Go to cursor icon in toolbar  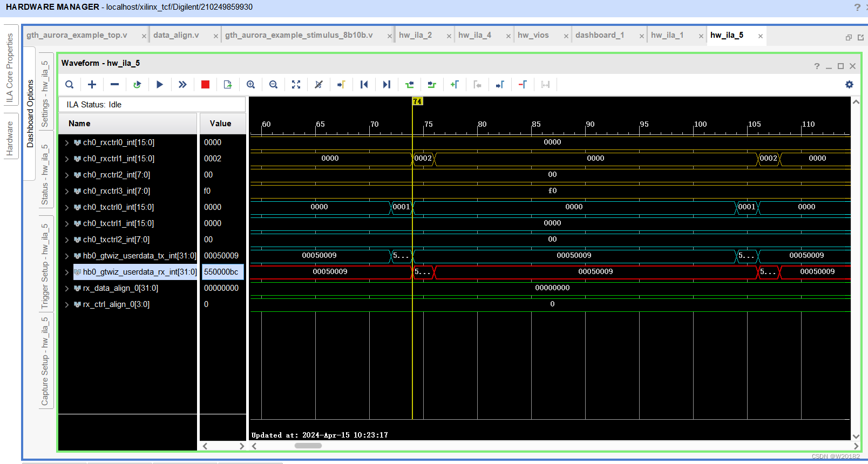(x=341, y=85)
